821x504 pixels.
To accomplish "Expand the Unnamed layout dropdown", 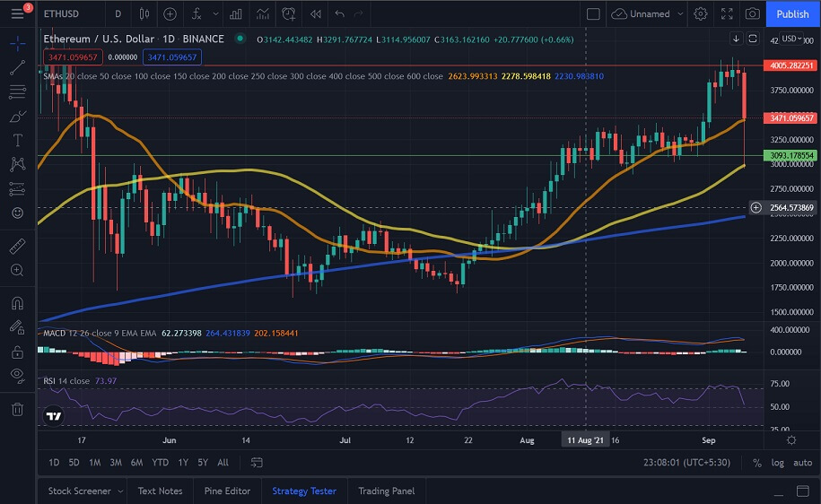I will point(680,13).
